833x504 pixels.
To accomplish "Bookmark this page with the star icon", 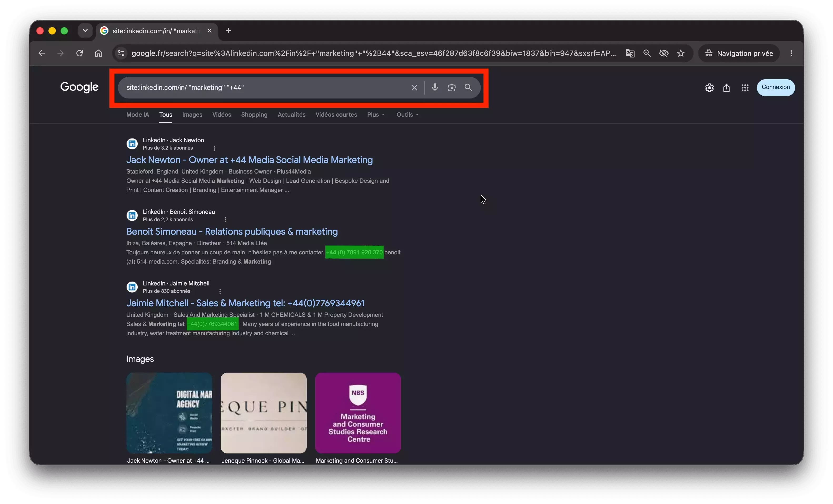I will coord(681,53).
